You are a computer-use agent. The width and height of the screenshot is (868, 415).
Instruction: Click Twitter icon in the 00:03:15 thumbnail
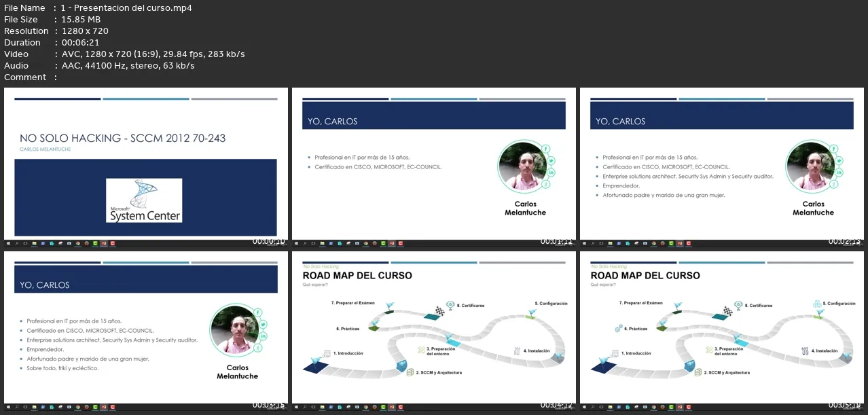[x=263, y=325]
